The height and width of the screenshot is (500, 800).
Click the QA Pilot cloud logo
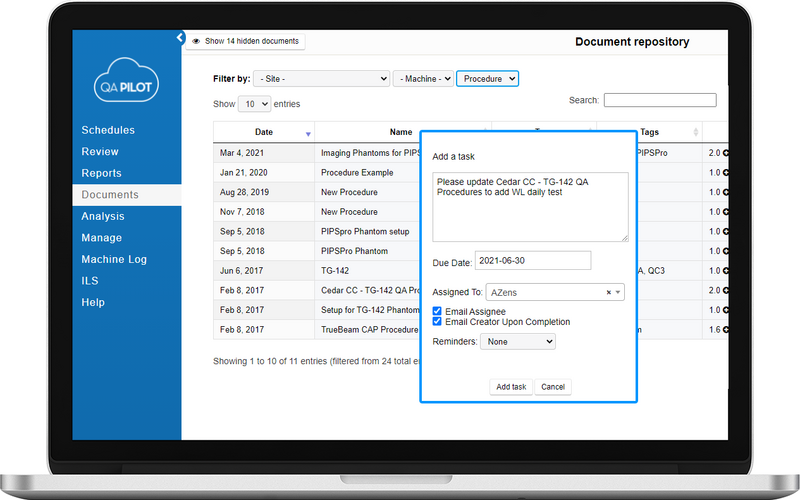[126, 80]
